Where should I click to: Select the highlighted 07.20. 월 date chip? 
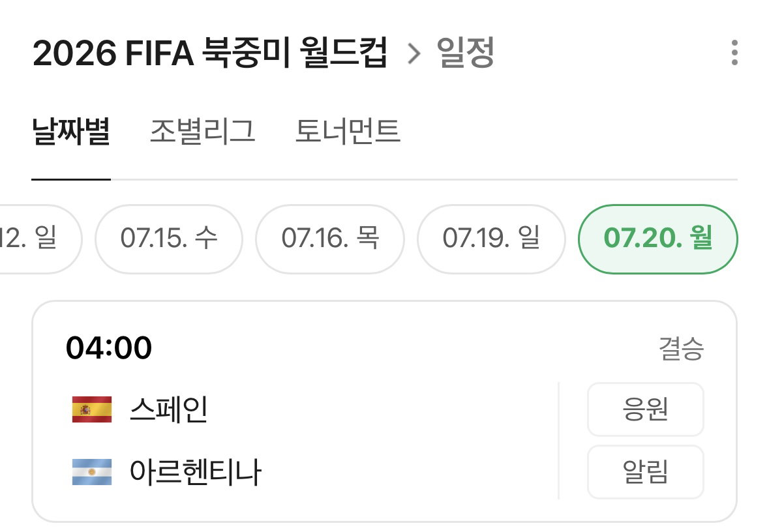657,239
